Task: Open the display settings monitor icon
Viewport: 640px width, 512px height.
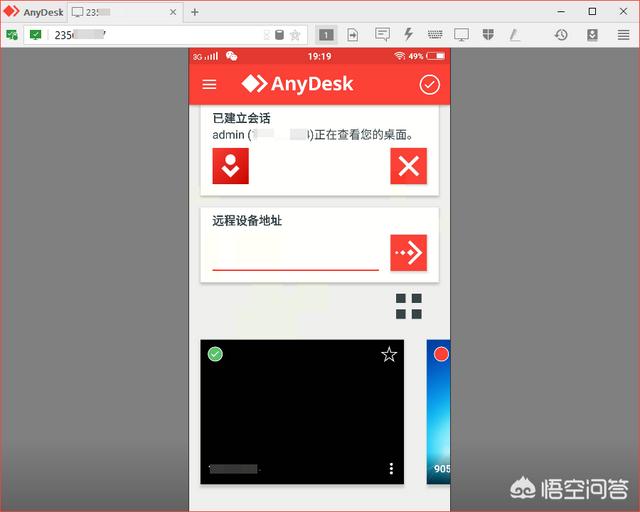Action: [x=462, y=35]
